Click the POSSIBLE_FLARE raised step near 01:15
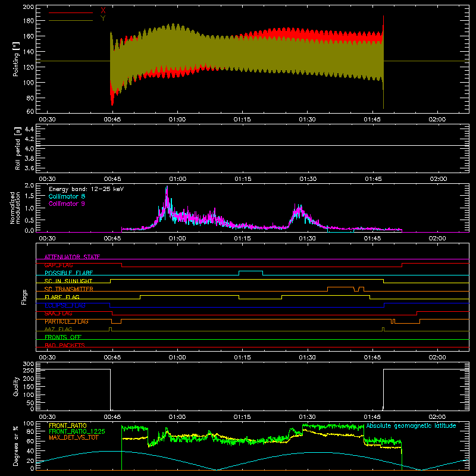 [x=250, y=271]
